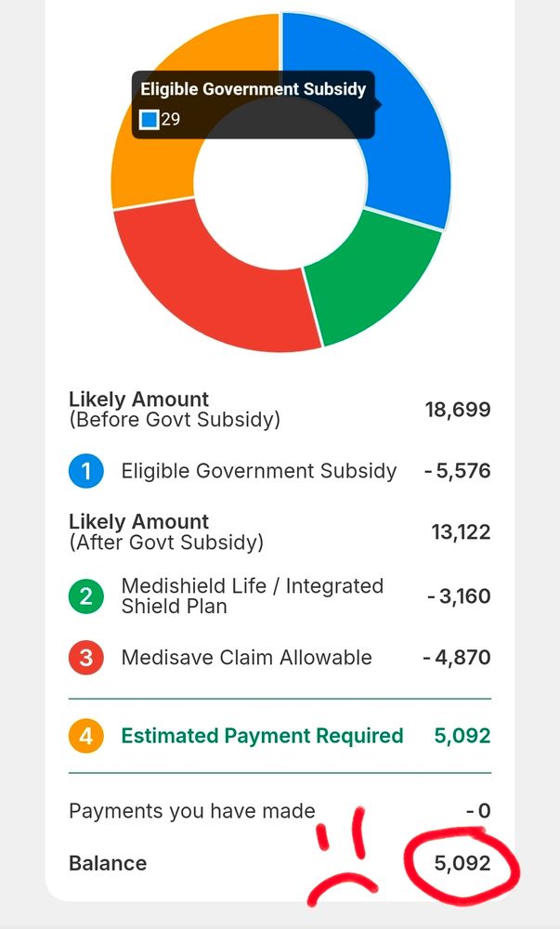Click the blue number 1 circle icon
Viewport: 560px width, 929px height.
(86, 471)
